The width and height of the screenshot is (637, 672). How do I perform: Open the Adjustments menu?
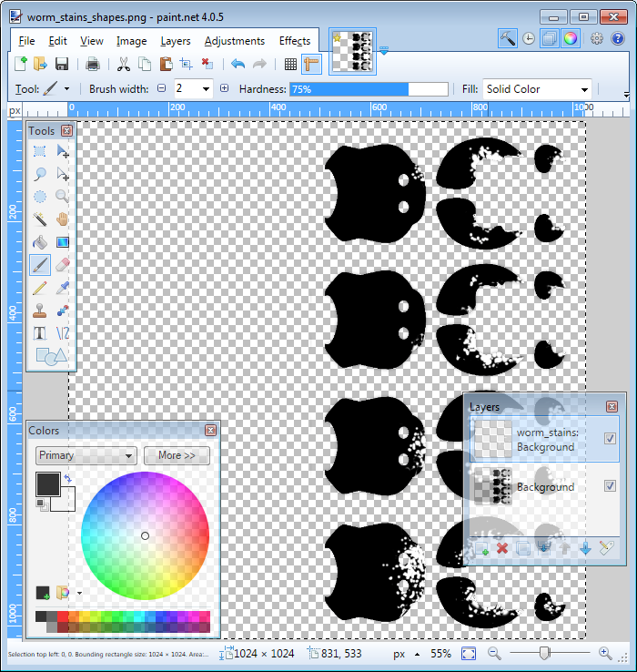234,41
